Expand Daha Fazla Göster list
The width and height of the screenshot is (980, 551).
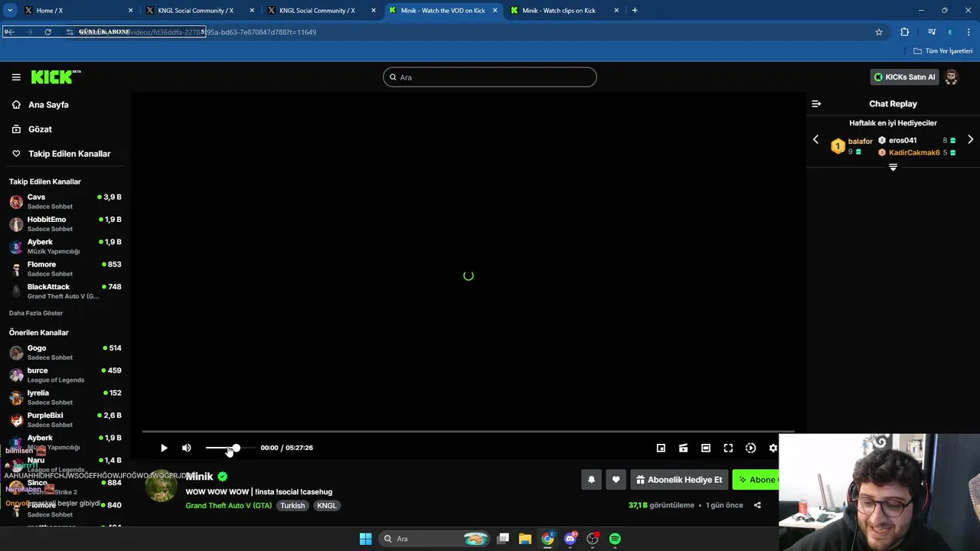(x=36, y=313)
